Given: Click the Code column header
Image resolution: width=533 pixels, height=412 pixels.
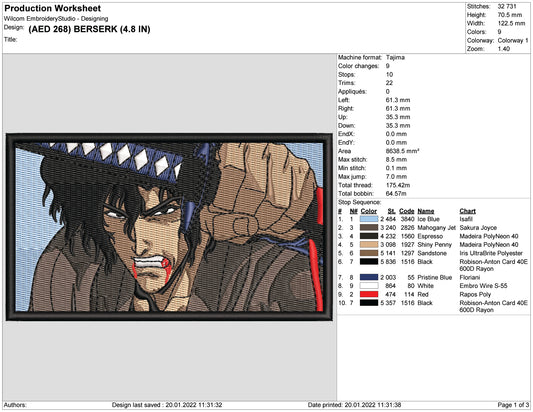Looking at the screenshot, I should pos(407,211).
